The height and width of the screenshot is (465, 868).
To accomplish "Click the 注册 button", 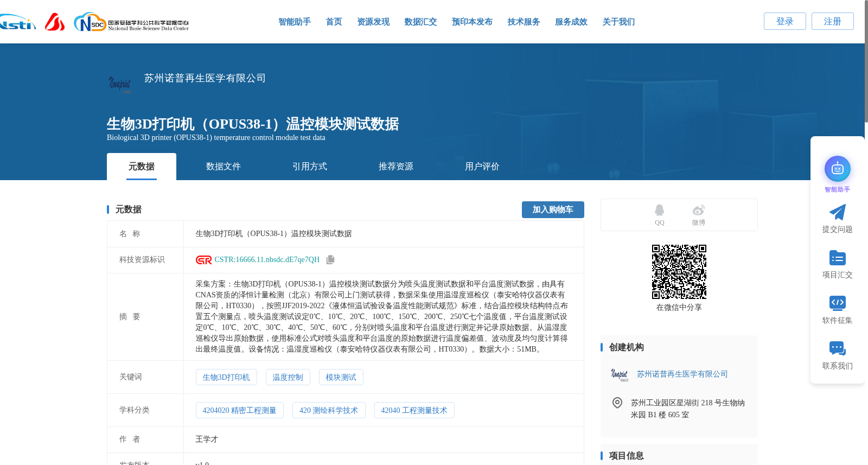I will pos(832,21).
